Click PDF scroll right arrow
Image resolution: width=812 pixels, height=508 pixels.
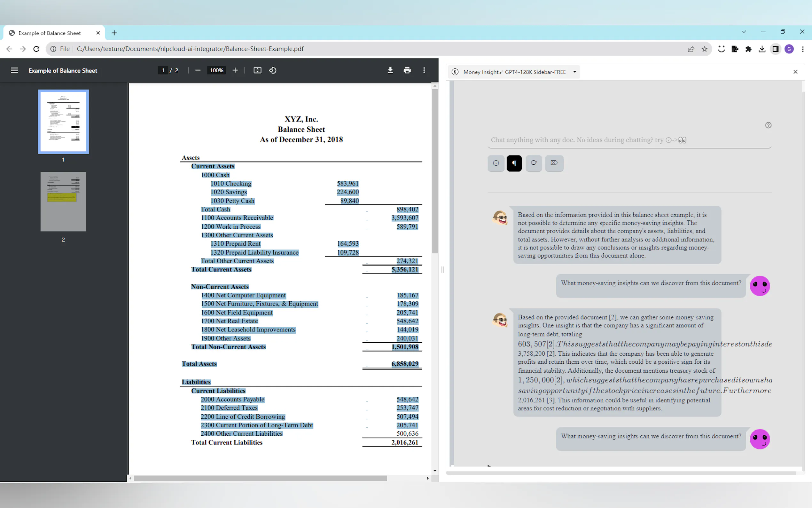pos(428,478)
